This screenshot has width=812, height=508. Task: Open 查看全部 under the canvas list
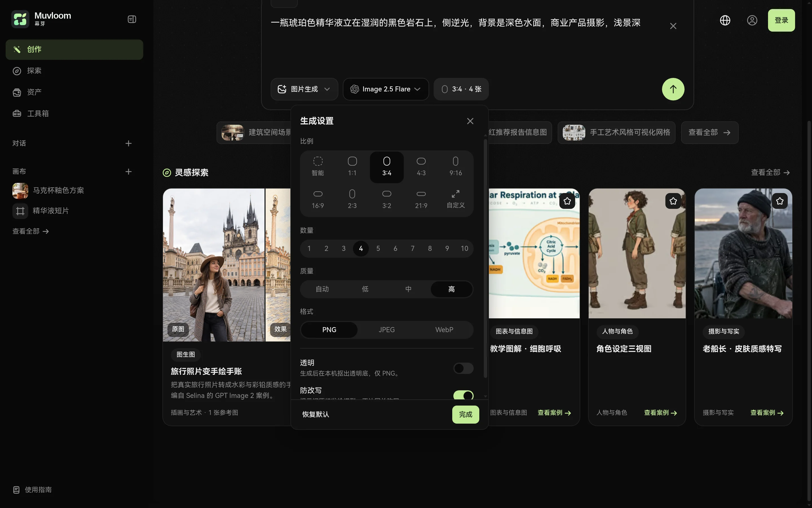pos(30,231)
